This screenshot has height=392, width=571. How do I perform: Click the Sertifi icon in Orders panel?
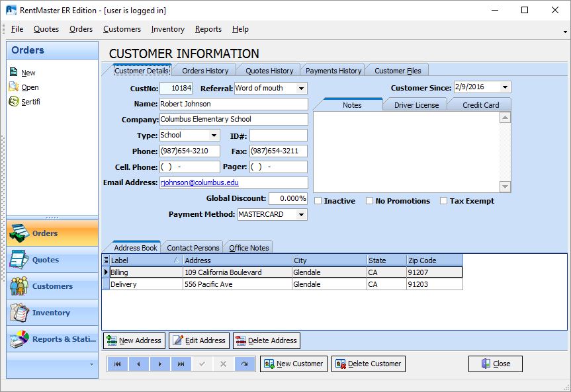14,102
